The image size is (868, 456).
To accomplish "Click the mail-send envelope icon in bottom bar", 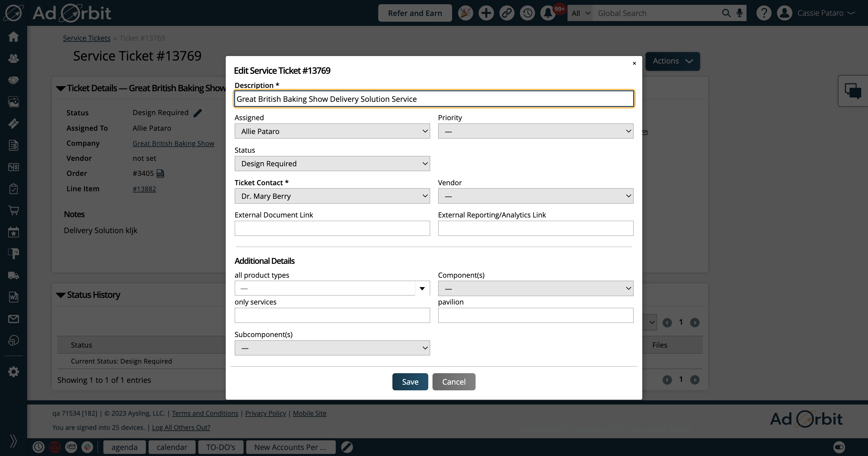I will 71,447.
